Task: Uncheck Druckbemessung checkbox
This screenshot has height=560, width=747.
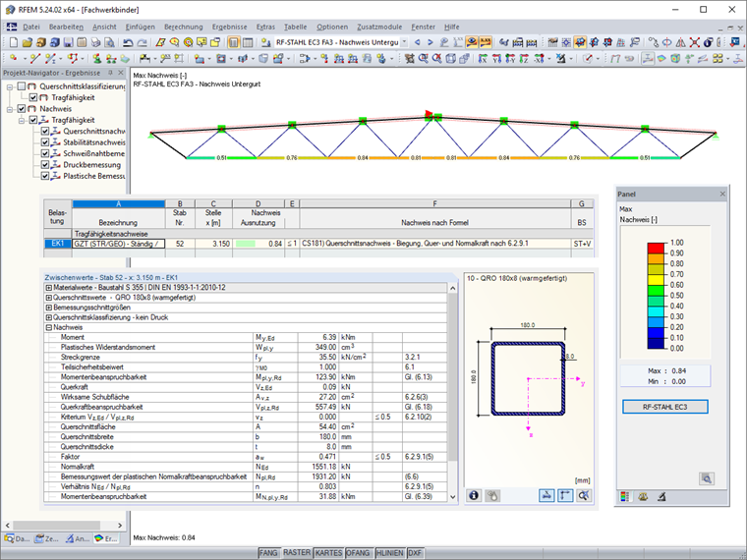Action: click(45, 165)
